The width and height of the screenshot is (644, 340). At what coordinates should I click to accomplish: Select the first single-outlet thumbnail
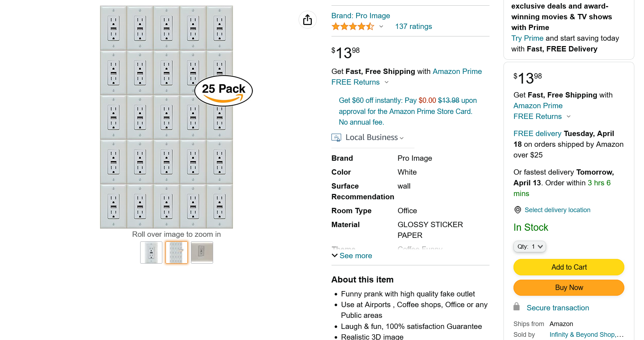tap(151, 252)
